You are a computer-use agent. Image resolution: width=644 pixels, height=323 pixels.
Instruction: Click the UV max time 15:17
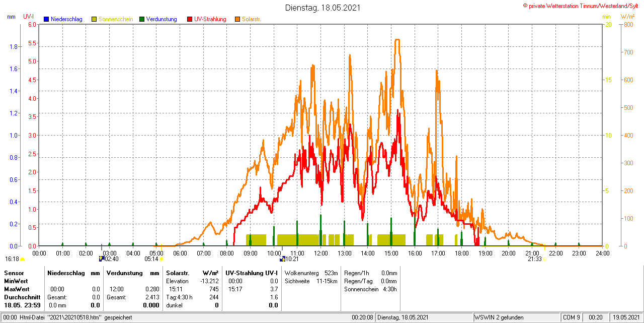[x=235, y=289]
